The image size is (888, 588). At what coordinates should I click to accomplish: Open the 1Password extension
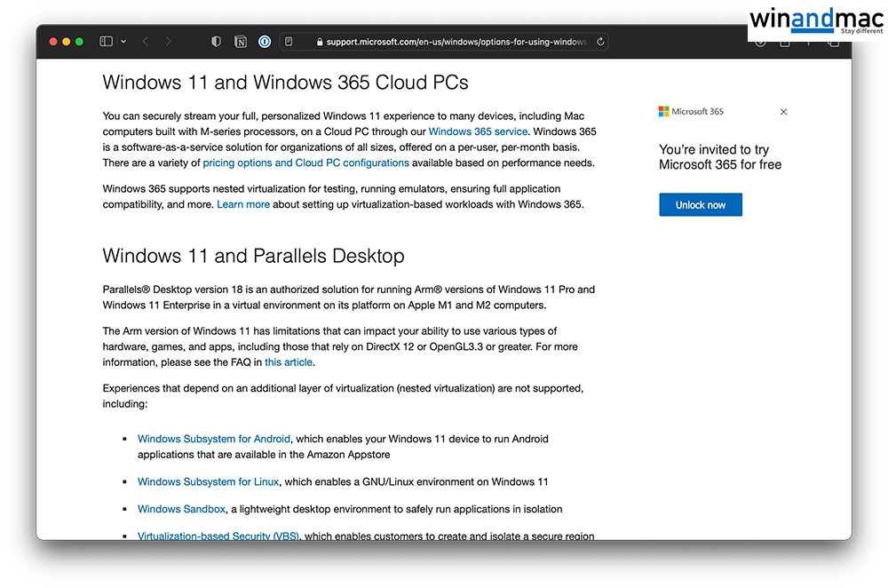point(265,42)
